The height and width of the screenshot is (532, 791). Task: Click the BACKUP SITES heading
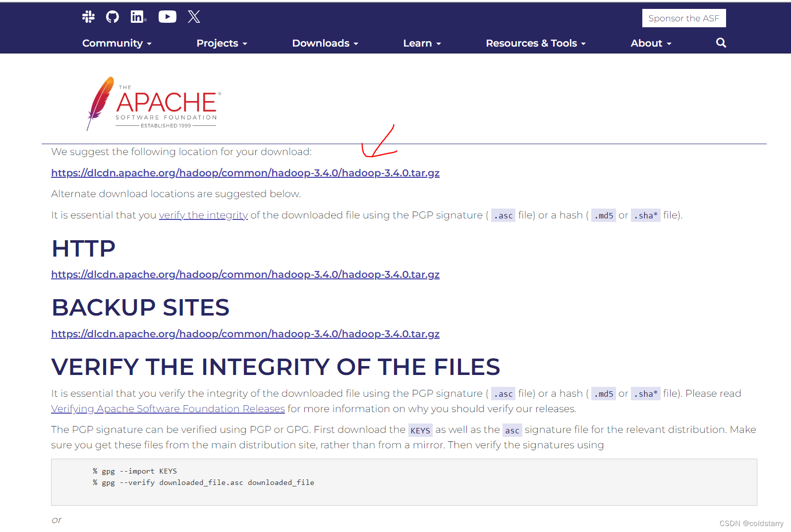[x=141, y=308]
